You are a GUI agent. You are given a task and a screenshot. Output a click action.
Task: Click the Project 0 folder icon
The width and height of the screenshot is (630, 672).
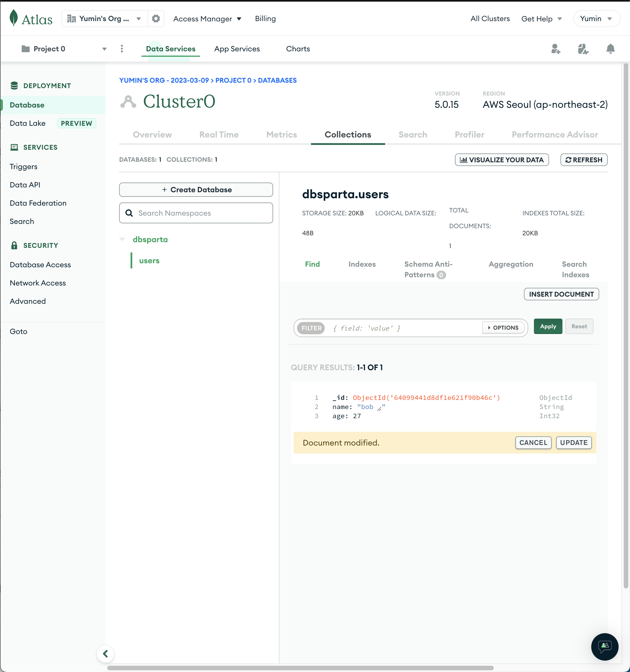tap(26, 49)
